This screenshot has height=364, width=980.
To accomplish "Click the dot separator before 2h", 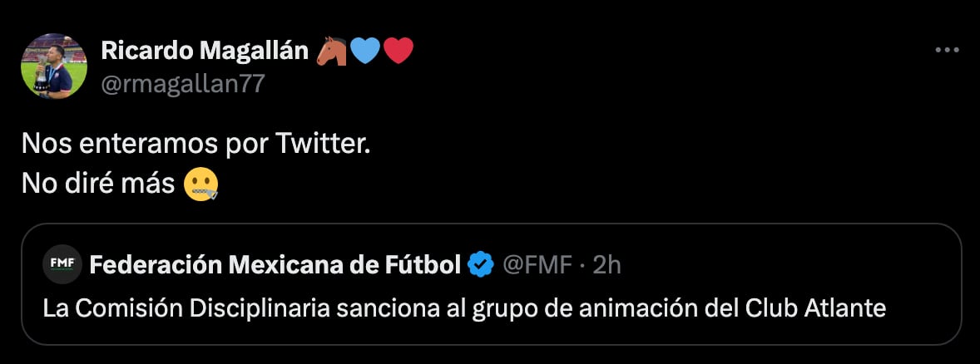I will coord(583,265).
